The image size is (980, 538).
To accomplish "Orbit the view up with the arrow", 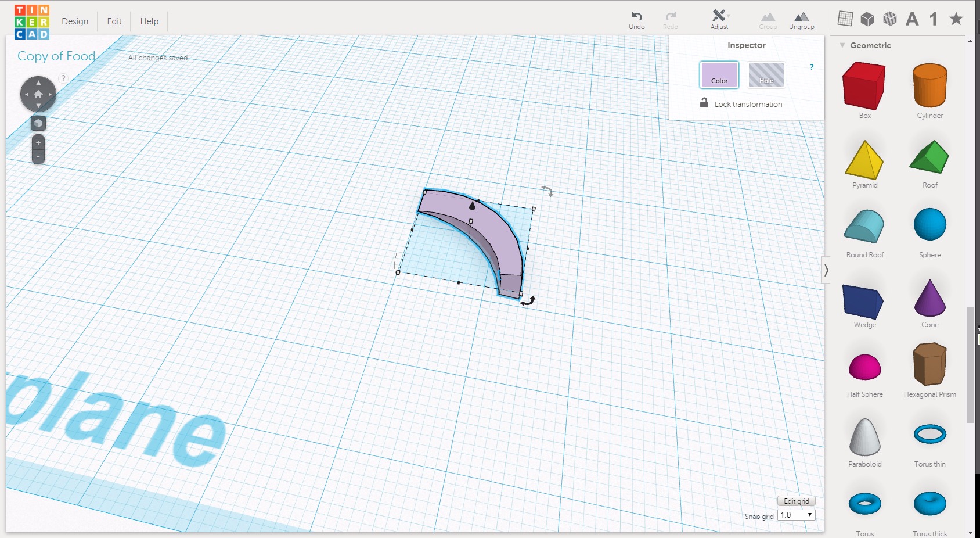I will [x=38, y=83].
